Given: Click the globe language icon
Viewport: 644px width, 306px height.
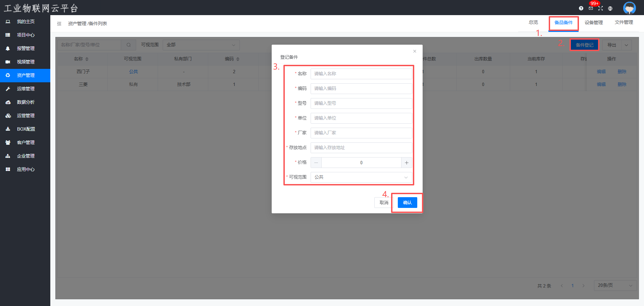Looking at the screenshot, I should (x=610, y=8).
